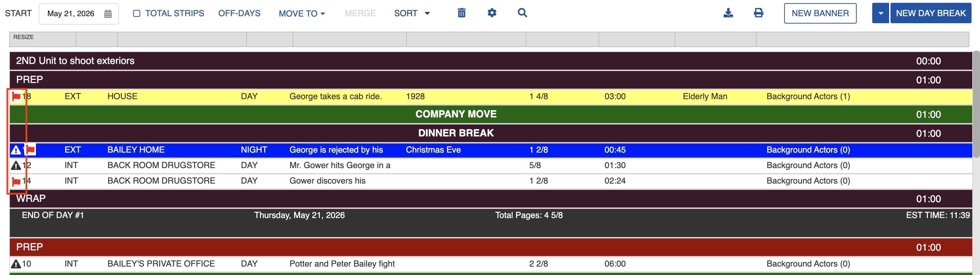Click 06:00 time on scene 10

click(x=615, y=264)
